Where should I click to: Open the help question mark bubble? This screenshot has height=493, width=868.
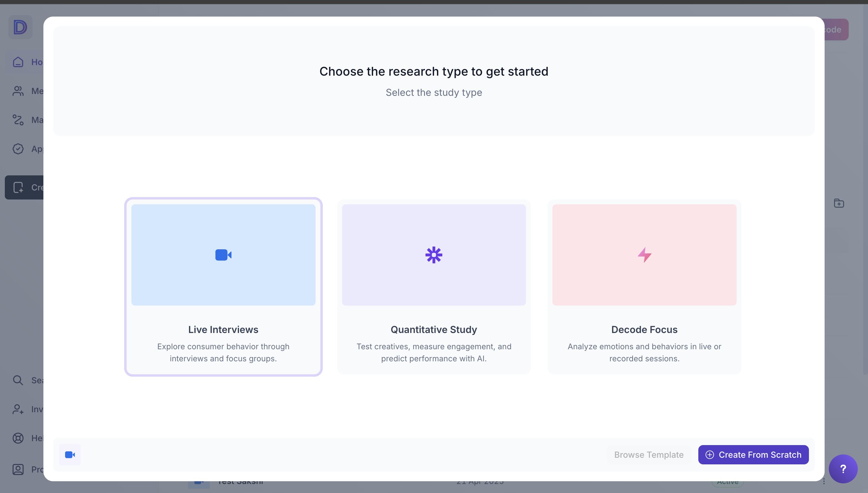[x=843, y=469]
